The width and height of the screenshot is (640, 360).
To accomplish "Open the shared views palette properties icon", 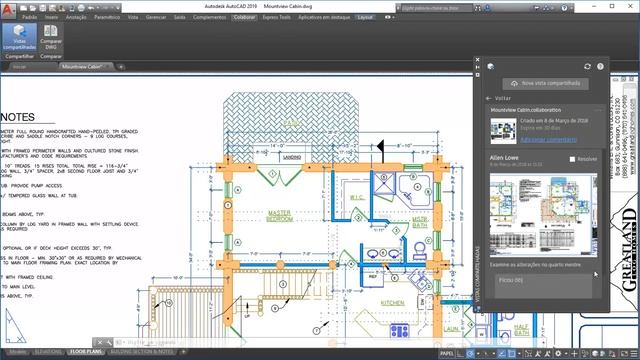I will tap(478, 75).
